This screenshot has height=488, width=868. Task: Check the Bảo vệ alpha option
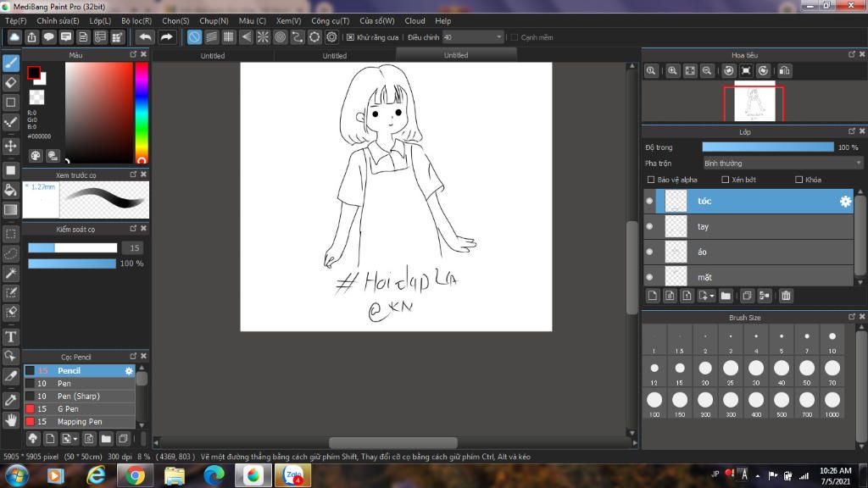point(651,180)
